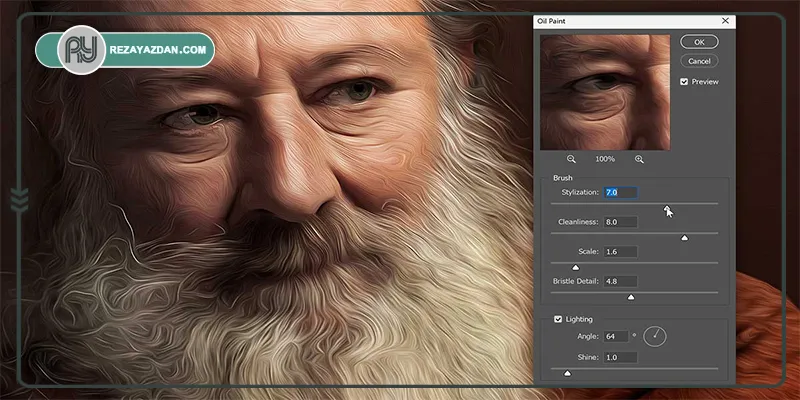Click the Bristle Detail value field
Image resolution: width=800 pixels, height=400 pixels.
tap(620, 281)
